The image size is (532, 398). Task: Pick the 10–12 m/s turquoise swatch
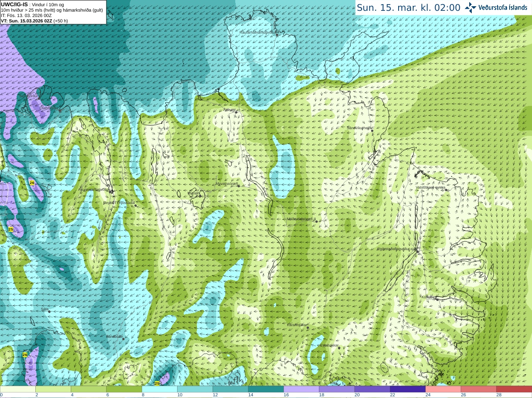tap(195, 389)
